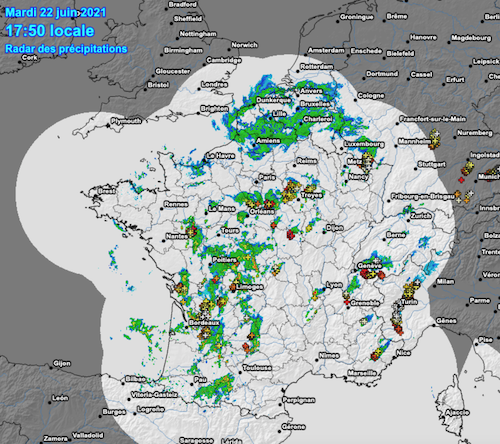This screenshot has width=500, height=444.
Task: Click the Mardi 22 juin 2021 date
Action: point(56,13)
